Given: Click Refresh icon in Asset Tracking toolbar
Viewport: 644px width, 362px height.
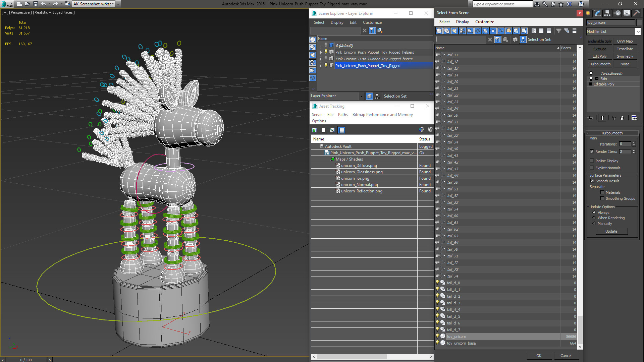Looking at the screenshot, I should [x=314, y=130].
